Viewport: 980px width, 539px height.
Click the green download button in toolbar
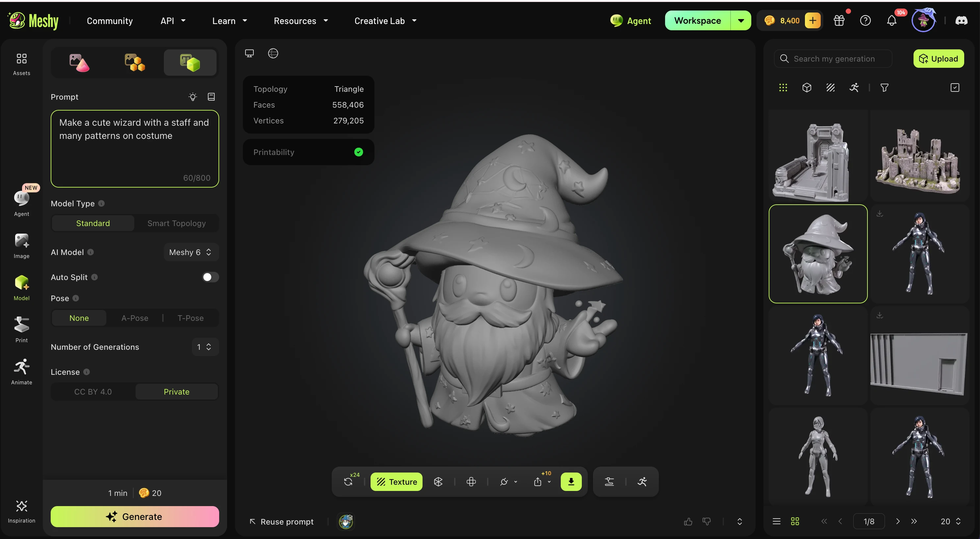[571, 481]
